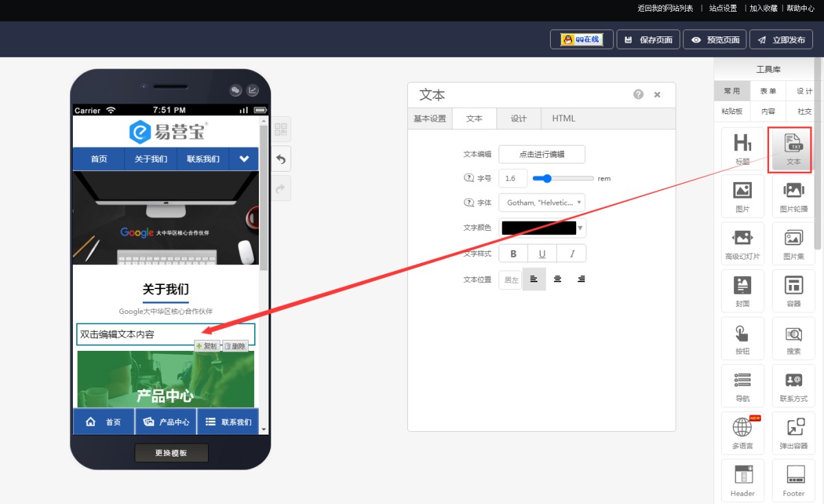Close the 文本 settings panel
This screenshot has width=824, height=504.
click(x=657, y=95)
